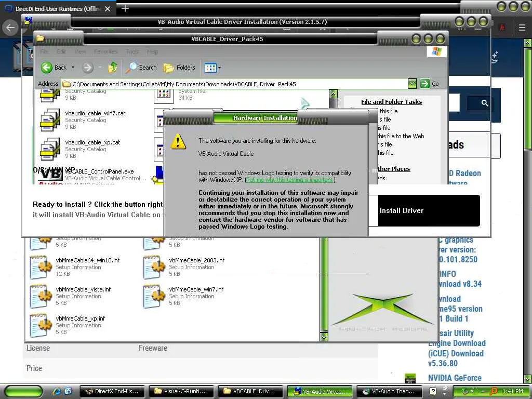Click the website search magnifier icon
This screenshot has height=399, width=532.
pyautogui.click(x=485, y=103)
